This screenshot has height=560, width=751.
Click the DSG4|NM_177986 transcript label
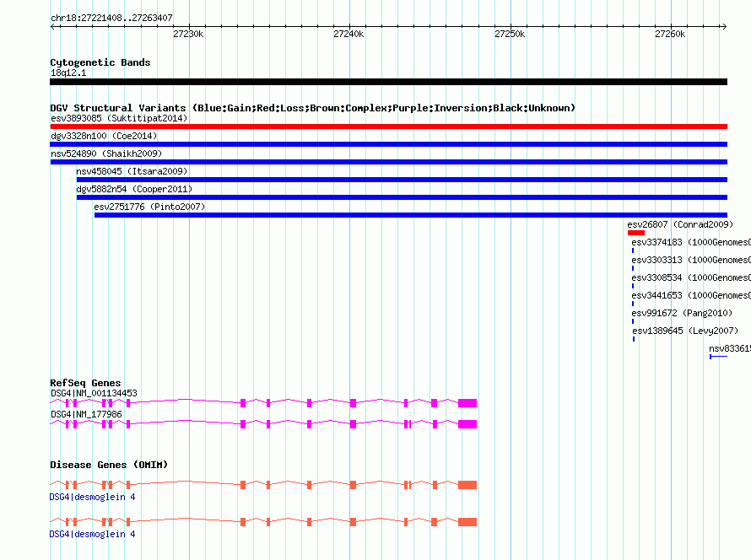[86, 414]
